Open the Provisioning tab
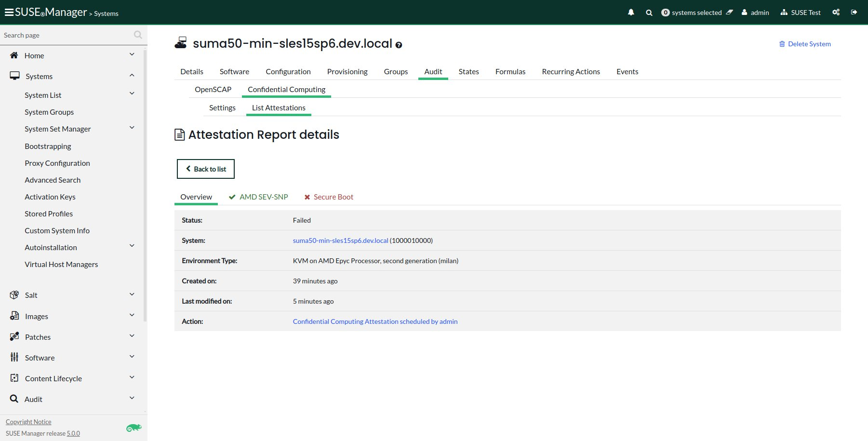The height and width of the screenshot is (441, 868). (347, 71)
